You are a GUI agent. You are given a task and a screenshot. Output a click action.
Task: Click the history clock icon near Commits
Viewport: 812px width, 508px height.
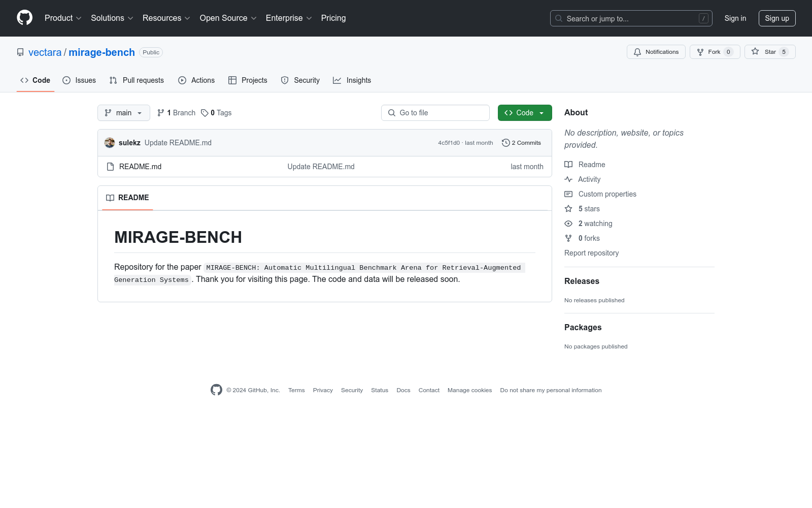point(505,143)
